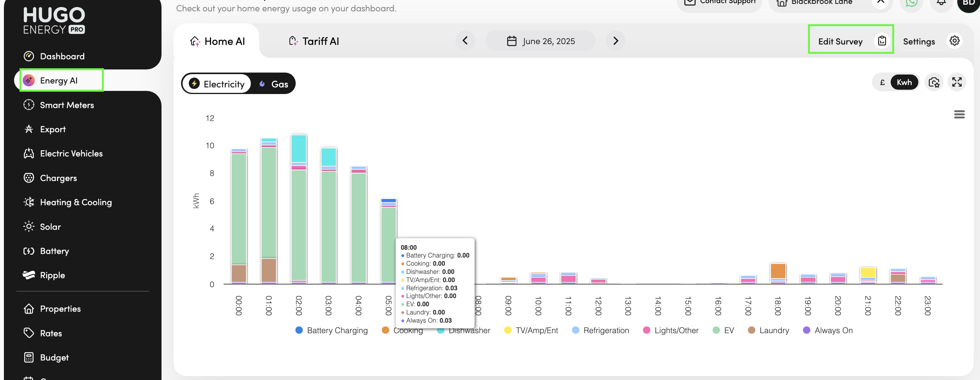The width and height of the screenshot is (980, 380).
Task: Click the Edit Survey clipboard icon
Action: click(x=882, y=41)
